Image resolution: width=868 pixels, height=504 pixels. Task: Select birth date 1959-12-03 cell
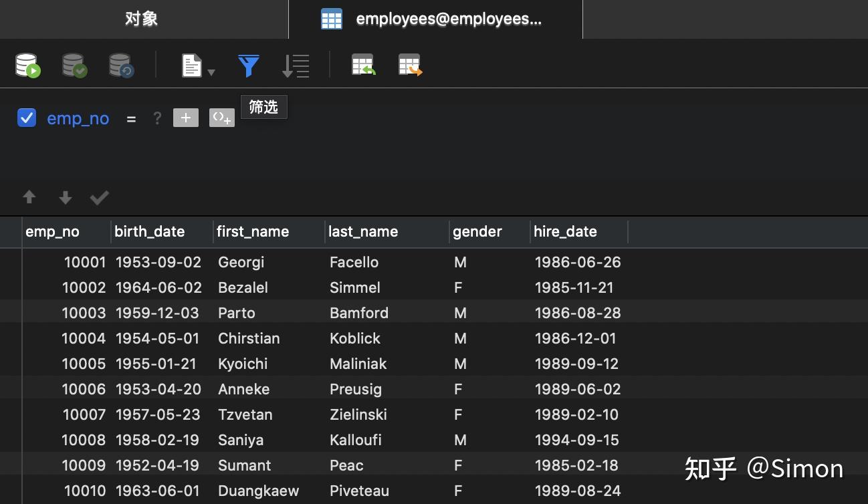tap(162, 313)
